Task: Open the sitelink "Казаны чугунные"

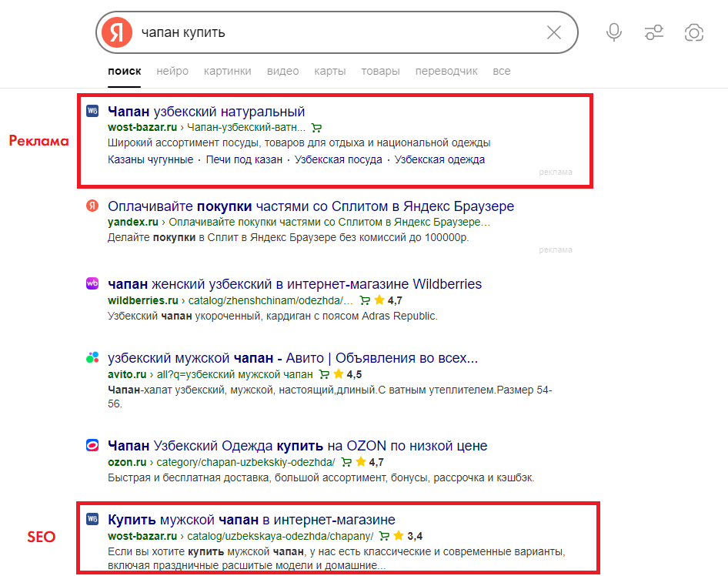Action: coord(150,160)
